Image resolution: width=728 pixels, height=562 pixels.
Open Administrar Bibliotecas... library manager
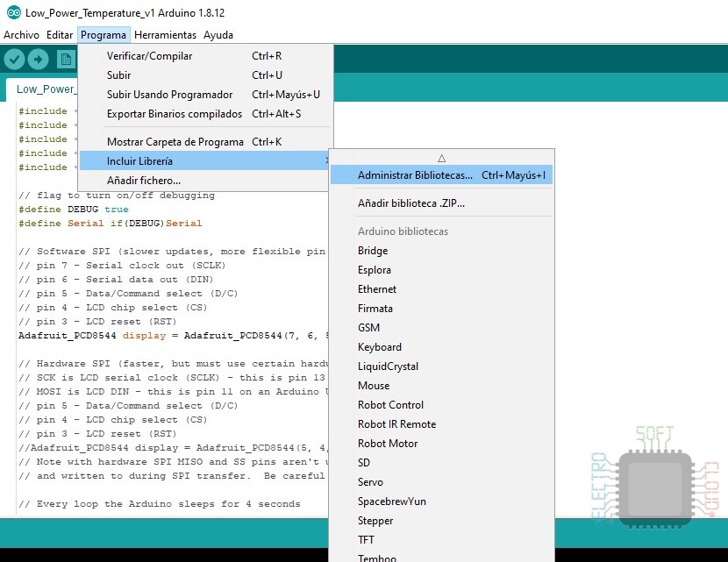pos(441,175)
